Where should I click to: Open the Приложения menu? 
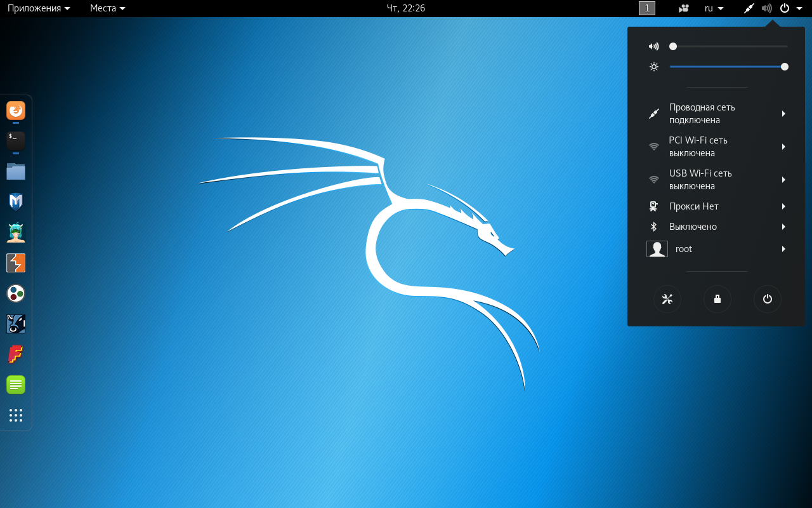point(39,8)
